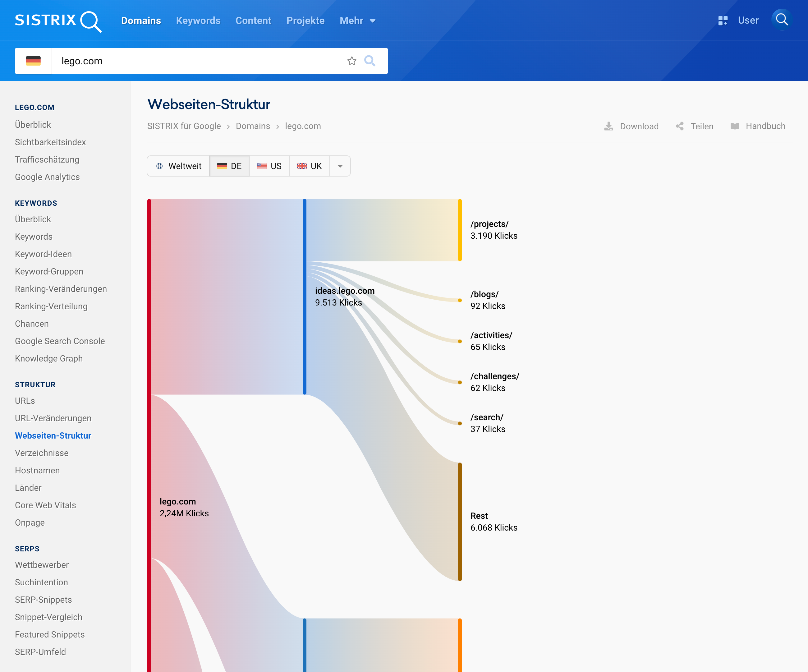The image size is (808, 672).
Task: Click the Download icon
Action: (x=608, y=126)
